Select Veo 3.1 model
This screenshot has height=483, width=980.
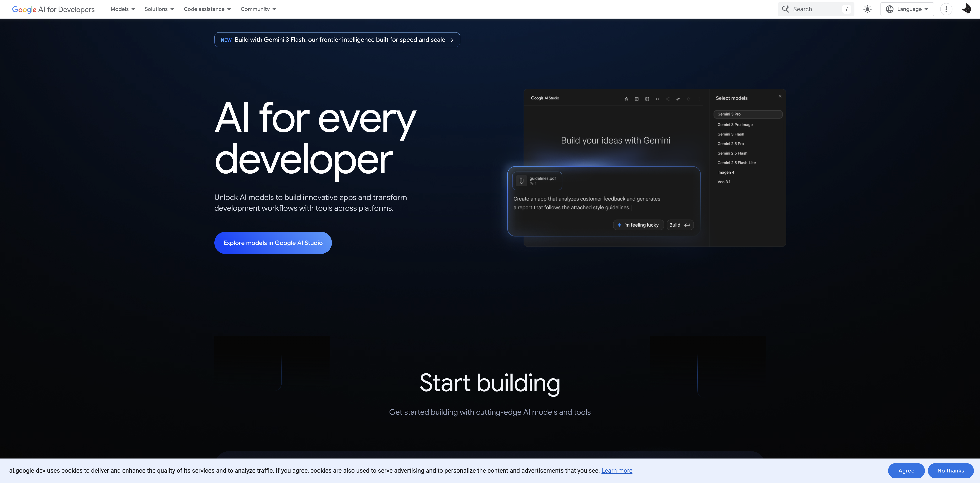pos(724,182)
